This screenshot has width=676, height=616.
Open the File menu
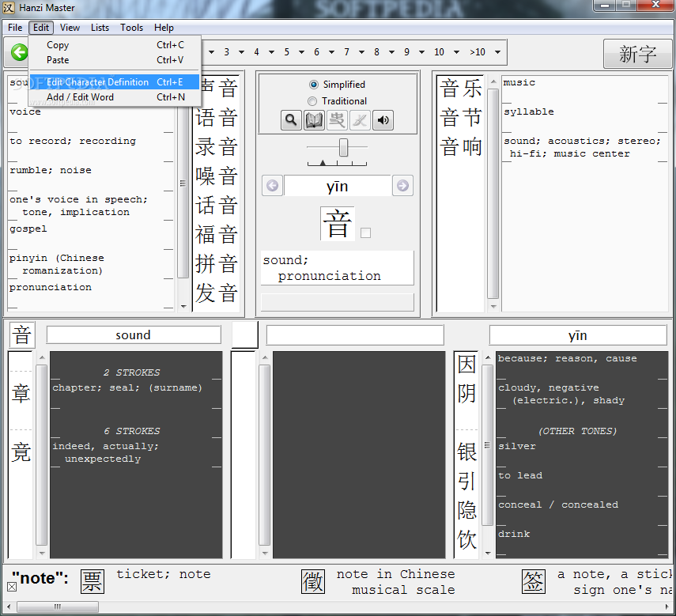click(x=15, y=28)
